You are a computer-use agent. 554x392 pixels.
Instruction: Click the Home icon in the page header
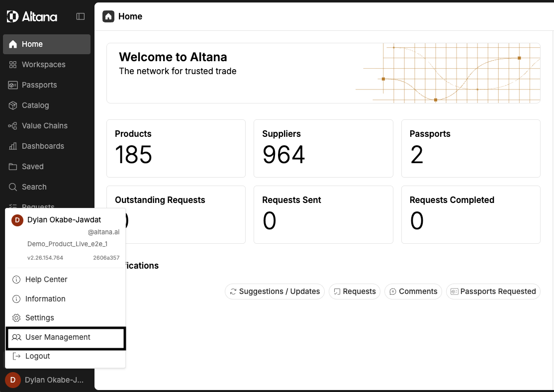(x=108, y=16)
